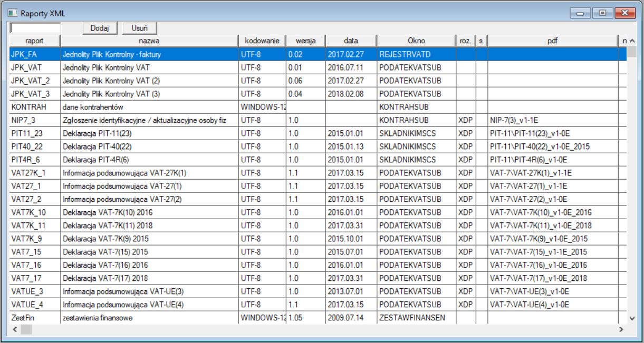
Task: Click the horizontal scrollbar left arrow
Action: coord(15,329)
